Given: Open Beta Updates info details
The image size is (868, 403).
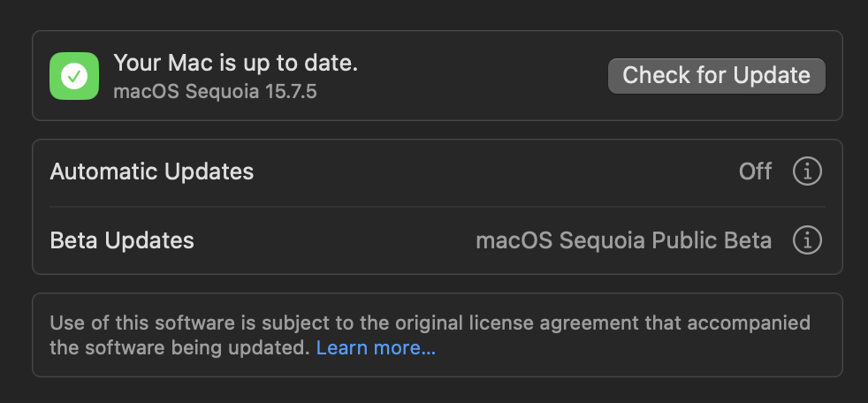Looking at the screenshot, I should click(x=807, y=240).
